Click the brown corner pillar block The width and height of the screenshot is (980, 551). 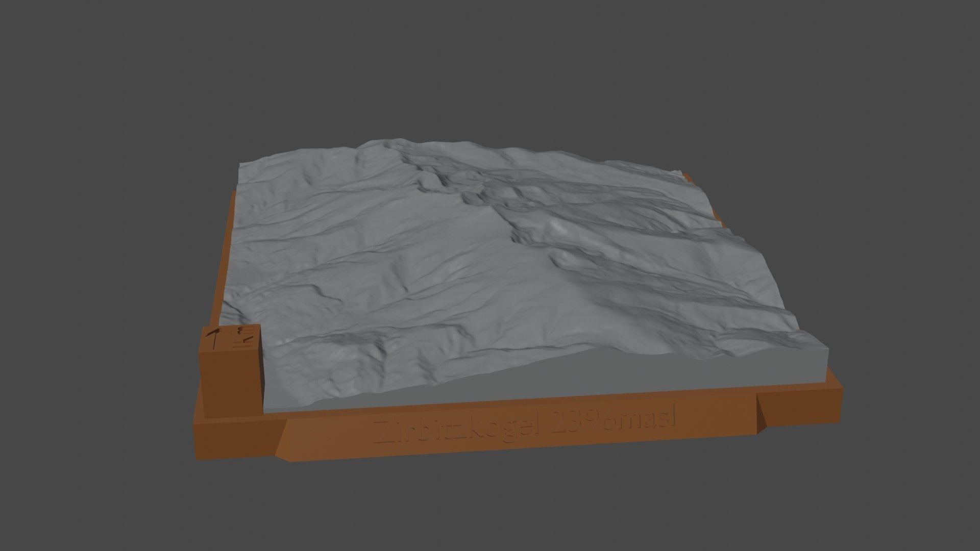(231, 371)
